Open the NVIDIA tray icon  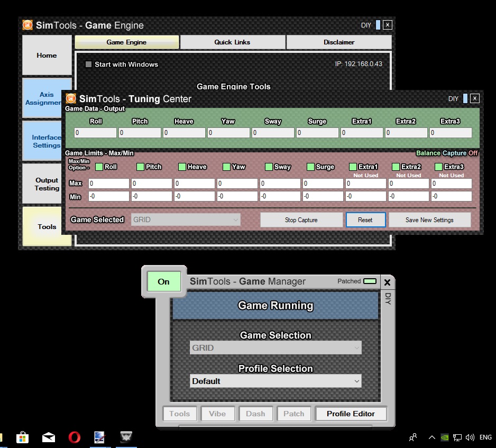[x=445, y=437]
